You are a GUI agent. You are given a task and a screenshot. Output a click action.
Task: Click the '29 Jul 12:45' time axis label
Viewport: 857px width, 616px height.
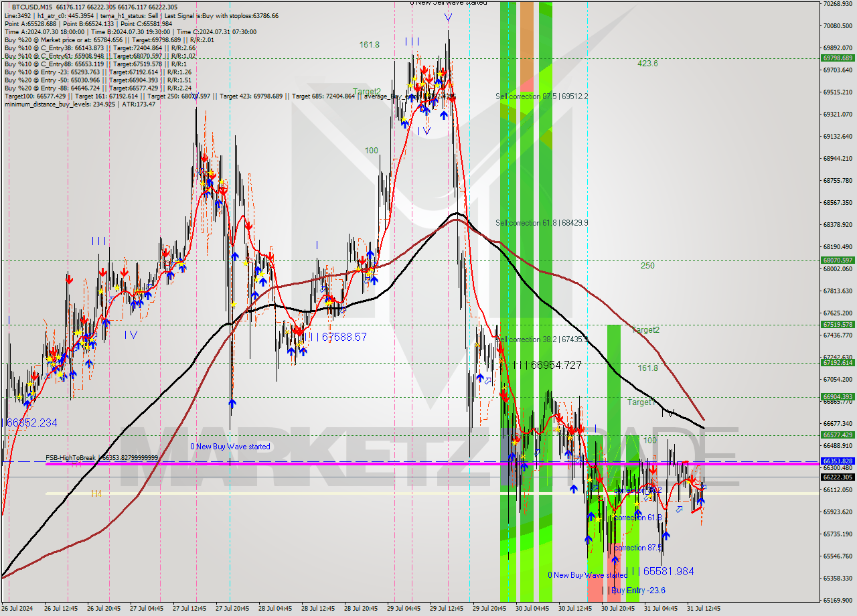click(447, 609)
